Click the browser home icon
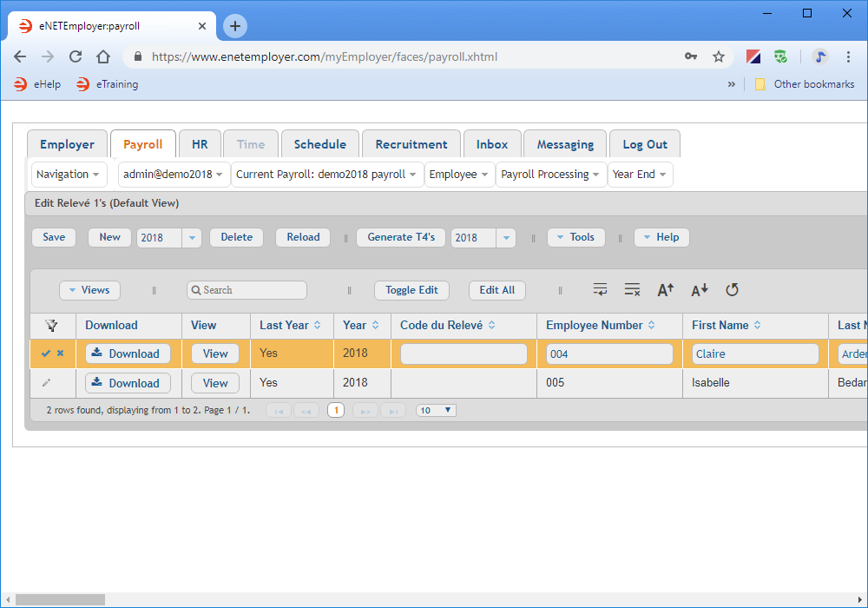 click(x=103, y=56)
